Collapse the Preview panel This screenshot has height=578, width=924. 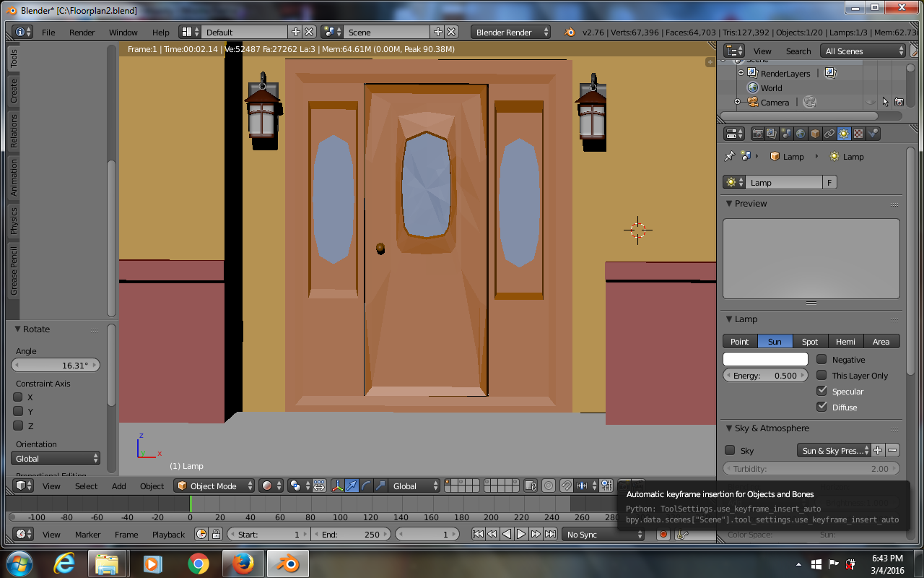[x=729, y=203]
